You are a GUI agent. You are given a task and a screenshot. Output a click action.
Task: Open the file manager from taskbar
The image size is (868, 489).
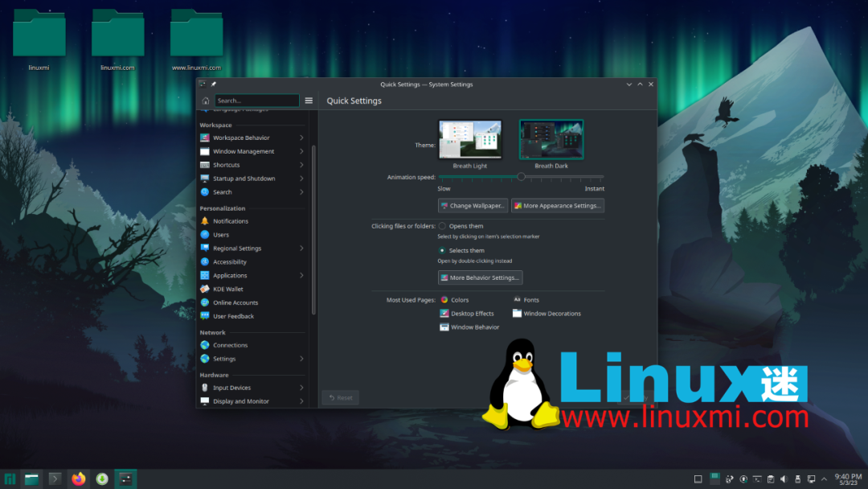(x=31, y=479)
